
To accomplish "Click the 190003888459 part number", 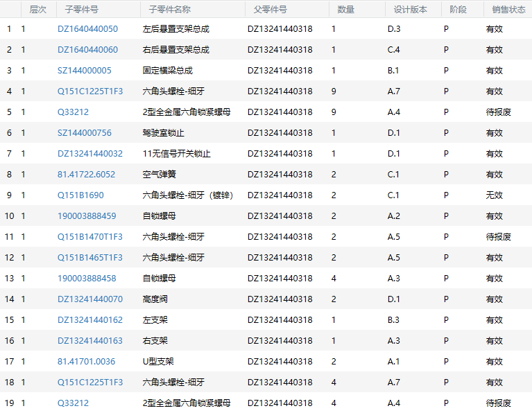I will click(87, 216).
